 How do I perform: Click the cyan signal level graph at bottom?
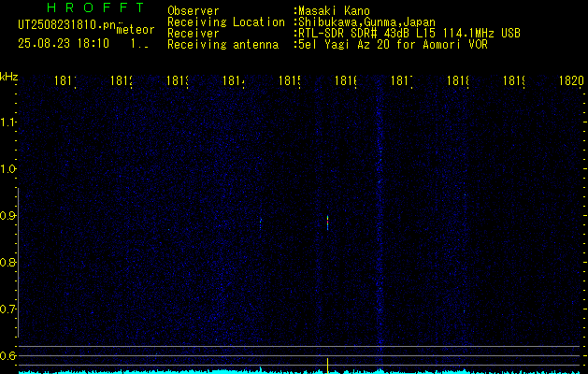[x=300, y=372]
